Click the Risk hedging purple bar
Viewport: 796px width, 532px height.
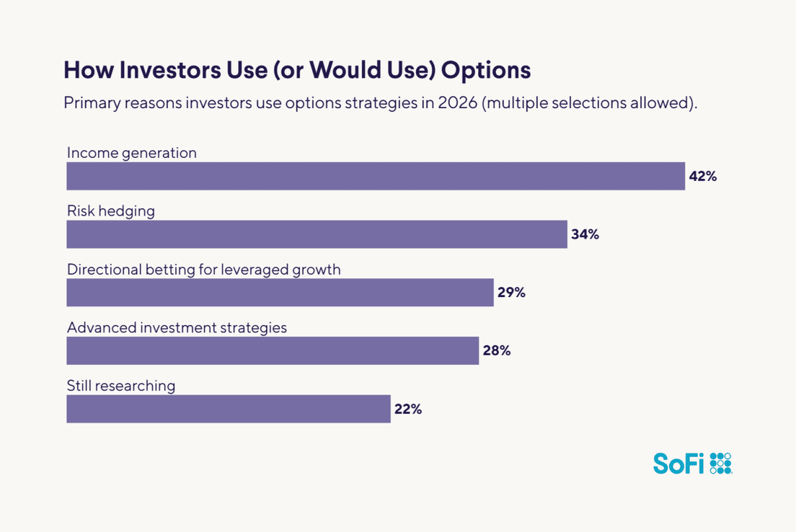[316, 235]
